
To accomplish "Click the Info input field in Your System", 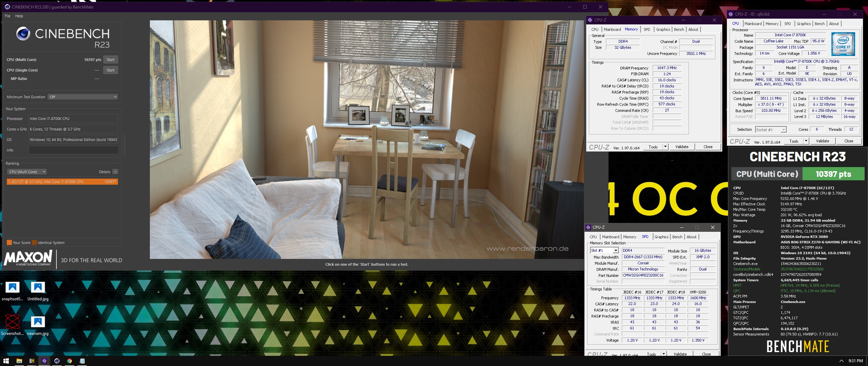I will pyautogui.click(x=74, y=150).
